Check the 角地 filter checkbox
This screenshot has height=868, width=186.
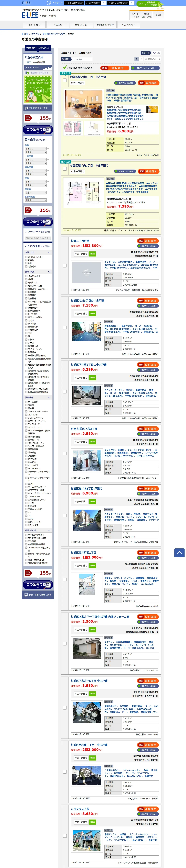click(x=26, y=263)
